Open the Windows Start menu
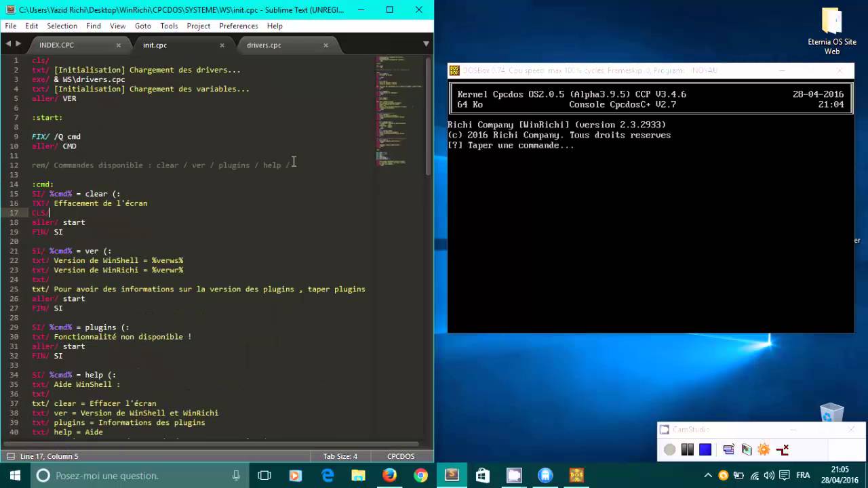Image resolution: width=868 pixels, height=488 pixels. [x=15, y=475]
